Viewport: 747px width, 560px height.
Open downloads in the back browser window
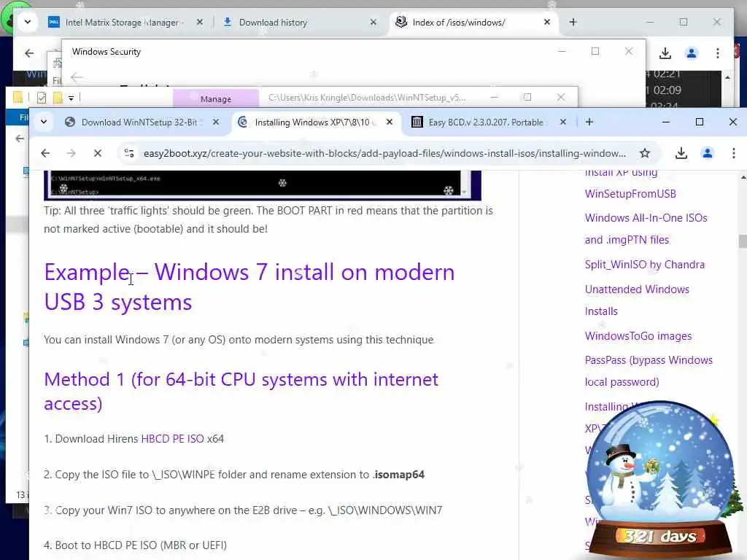[665, 53]
